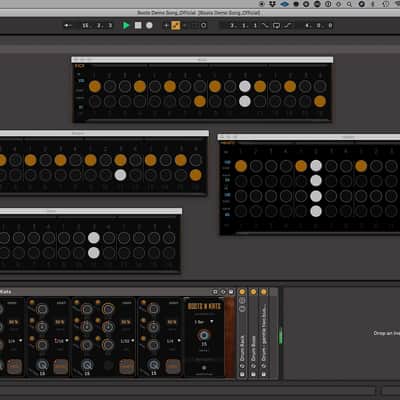Toggle lit step 5 in the four-row window's first row

pyautogui.click(x=301, y=166)
